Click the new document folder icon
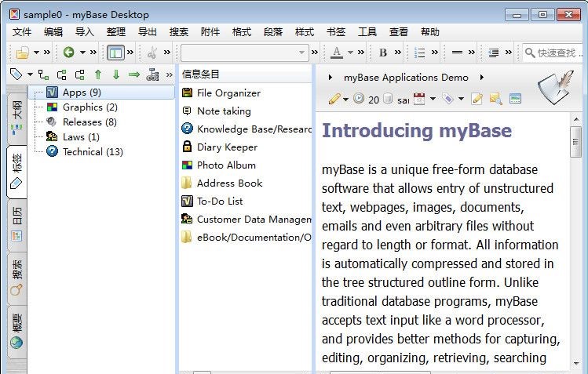Image resolution: width=588 pixels, height=374 pixels. [x=23, y=53]
